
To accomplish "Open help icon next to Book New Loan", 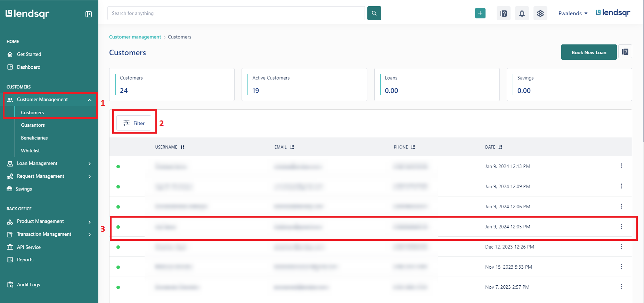I will click(625, 52).
